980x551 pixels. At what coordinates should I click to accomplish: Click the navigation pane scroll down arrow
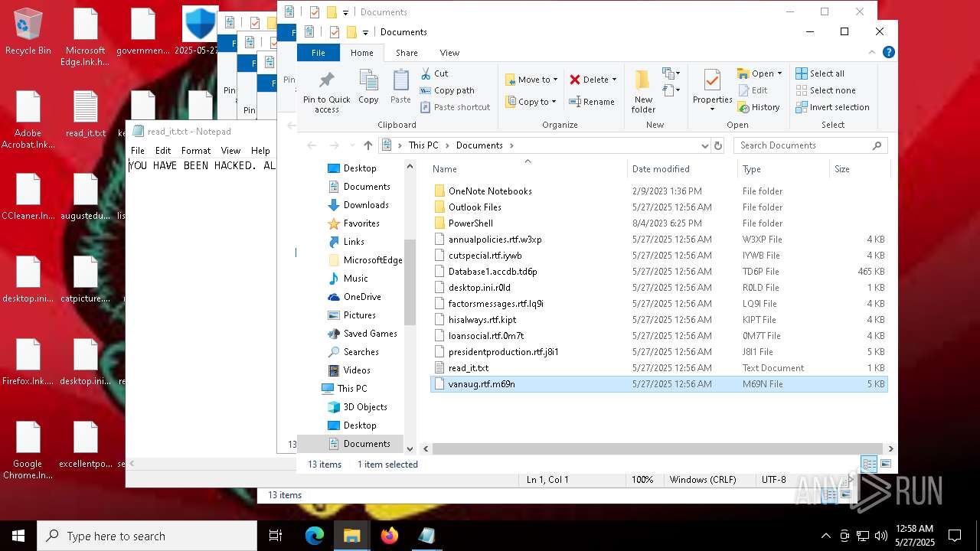click(410, 449)
